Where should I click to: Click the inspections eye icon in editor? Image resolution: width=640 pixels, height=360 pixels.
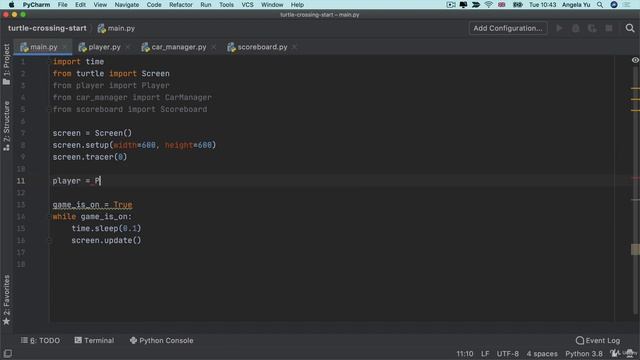635,60
